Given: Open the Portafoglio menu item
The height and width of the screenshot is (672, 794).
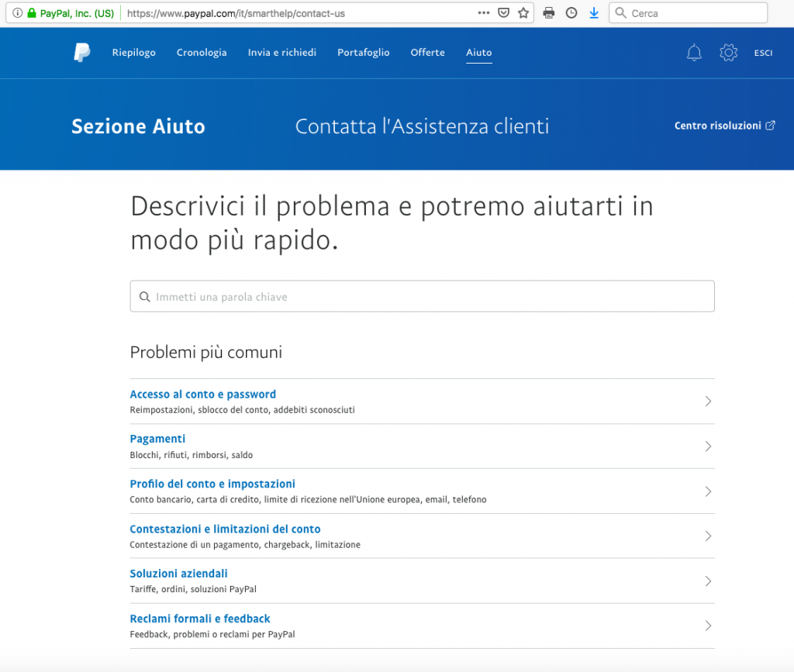Looking at the screenshot, I should [x=364, y=53].
